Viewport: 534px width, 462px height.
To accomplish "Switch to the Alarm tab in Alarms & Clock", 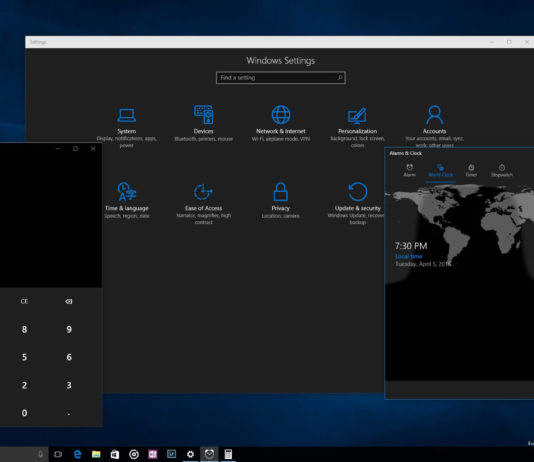I will tap(409, 170).
